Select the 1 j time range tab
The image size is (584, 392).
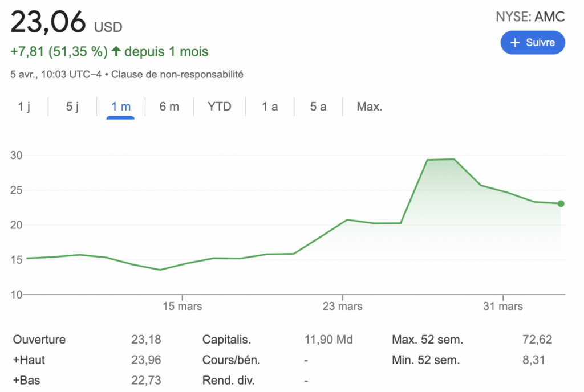coord(24,107)
